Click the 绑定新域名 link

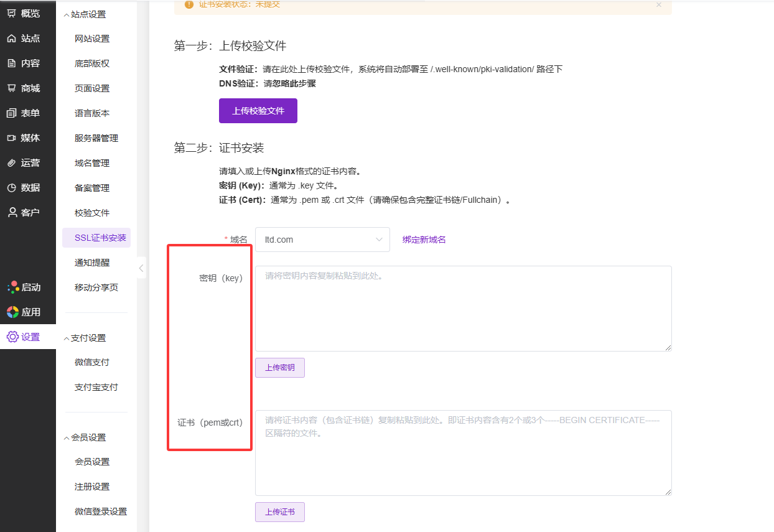424,240
